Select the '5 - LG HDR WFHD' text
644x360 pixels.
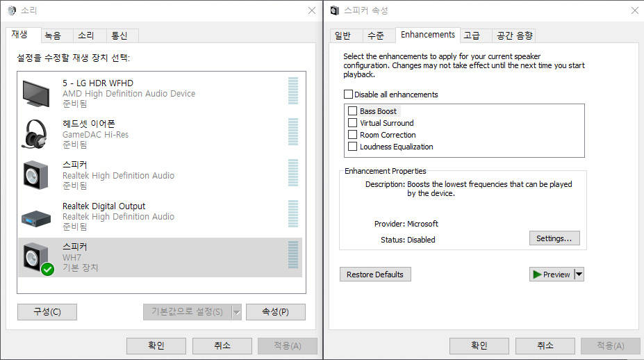point(98,83)
